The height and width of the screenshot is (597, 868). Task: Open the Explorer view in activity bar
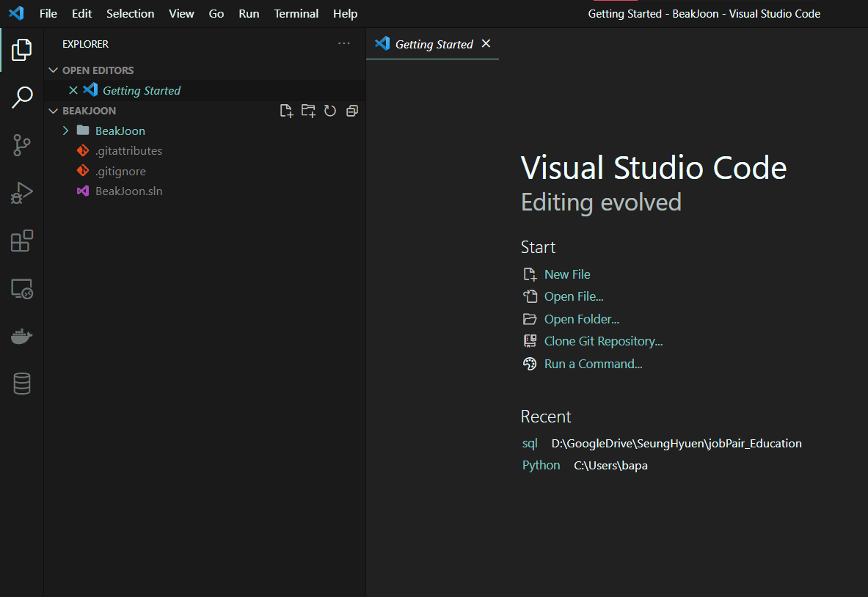21,50
